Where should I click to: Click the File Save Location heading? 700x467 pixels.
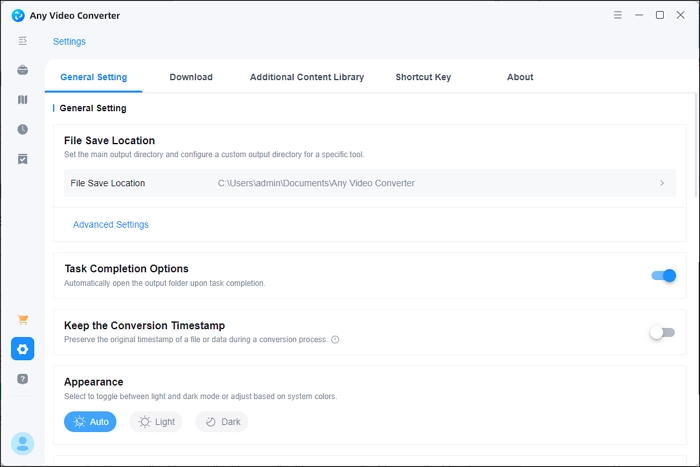point(109,141)
